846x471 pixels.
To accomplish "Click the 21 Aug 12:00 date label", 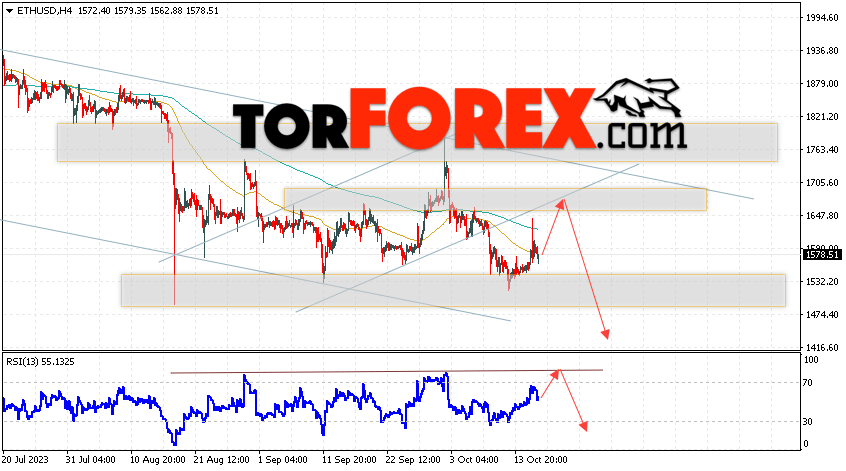I will (222, 460).
